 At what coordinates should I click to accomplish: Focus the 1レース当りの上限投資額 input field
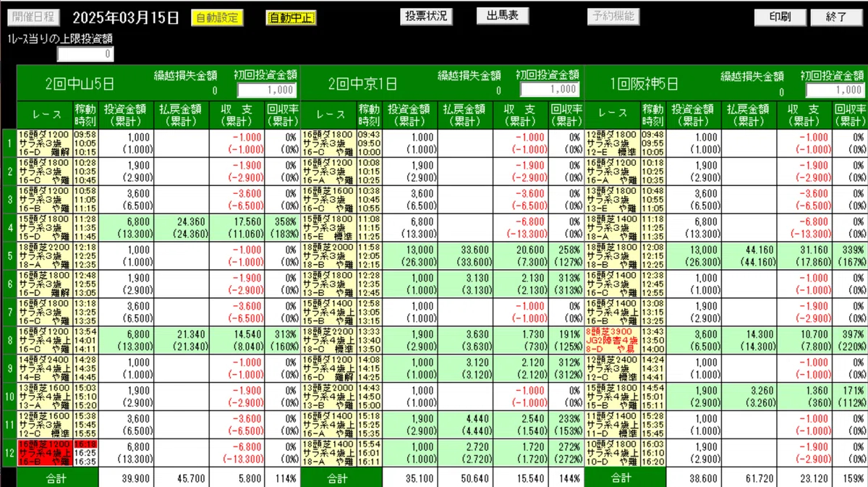(x=86, y=54)
